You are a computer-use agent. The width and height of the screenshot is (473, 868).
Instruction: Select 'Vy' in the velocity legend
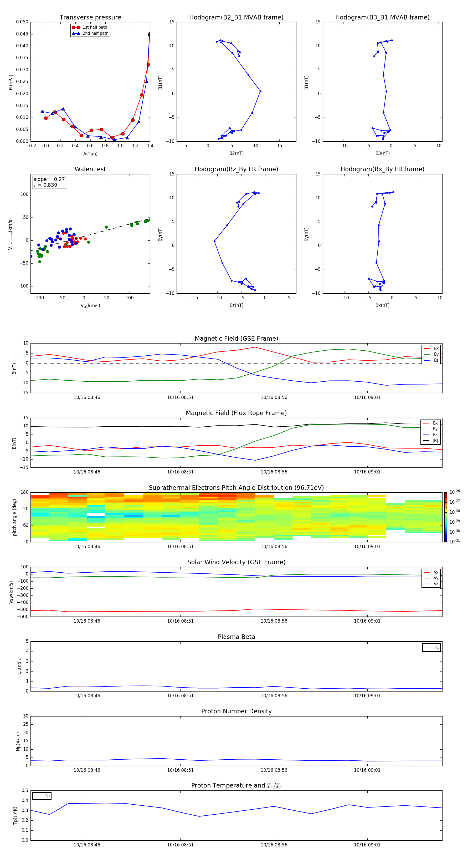point(431,578)
